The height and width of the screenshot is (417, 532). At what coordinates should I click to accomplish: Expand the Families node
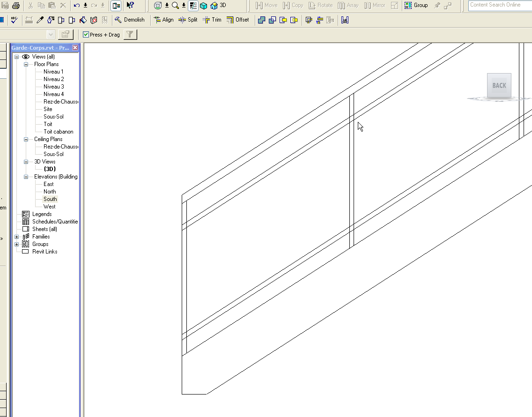(17, 237)
